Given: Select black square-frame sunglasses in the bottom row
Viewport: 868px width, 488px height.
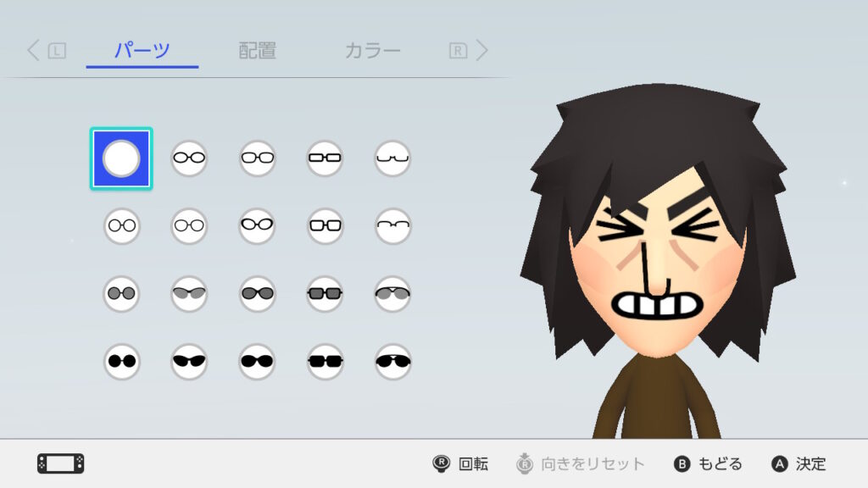Looking at the screenshot, I should pos(325,361).
